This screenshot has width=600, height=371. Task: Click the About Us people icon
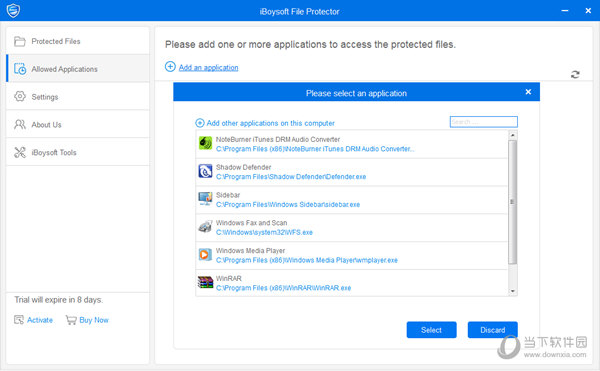[x=20, y=124]
